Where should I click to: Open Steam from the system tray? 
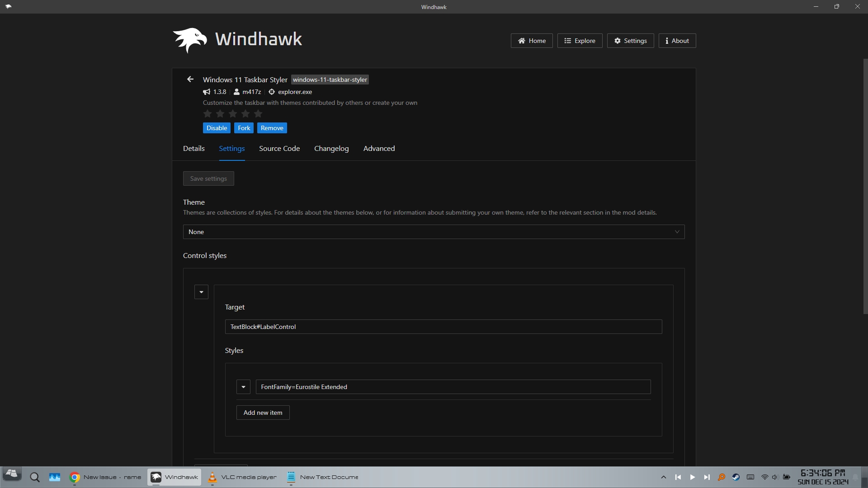tap(736, 477)
